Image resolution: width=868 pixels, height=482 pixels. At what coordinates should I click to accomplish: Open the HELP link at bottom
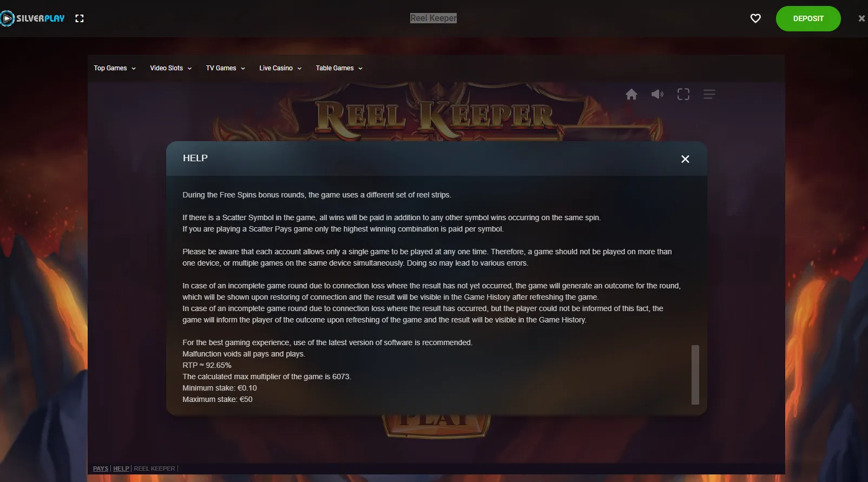coord(121,468)
